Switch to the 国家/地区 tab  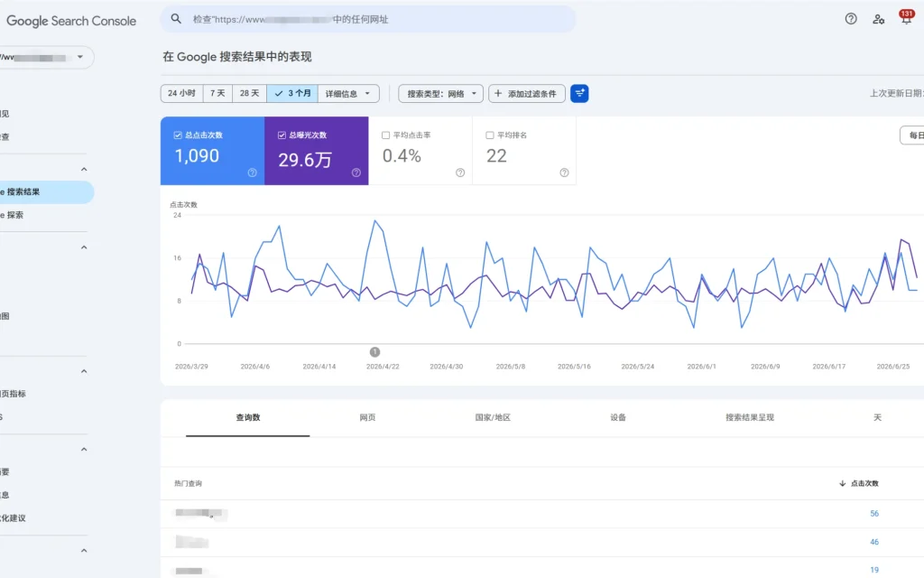[493, 417]
